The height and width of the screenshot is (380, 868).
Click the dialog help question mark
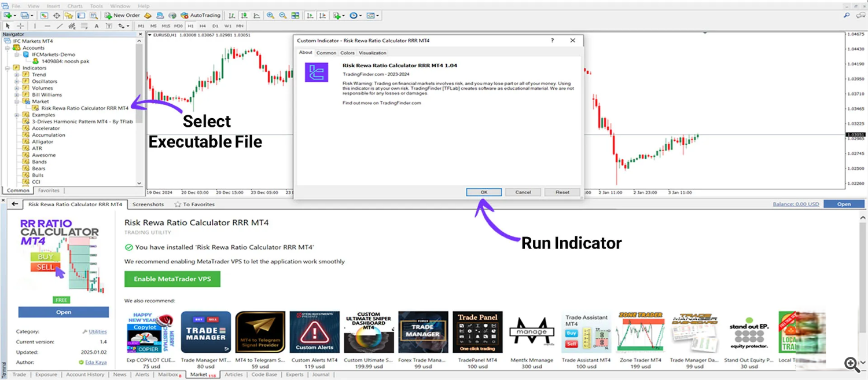coord(552,41)
